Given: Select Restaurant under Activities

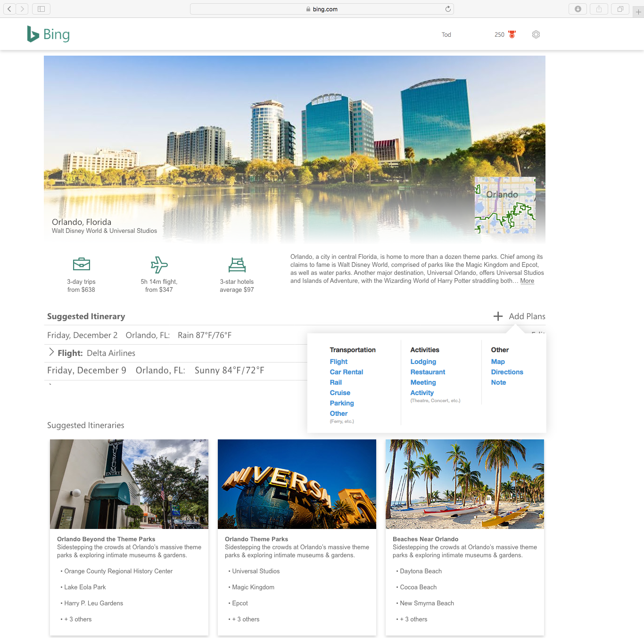Looking at the screenshot, I should coord(428,372).
